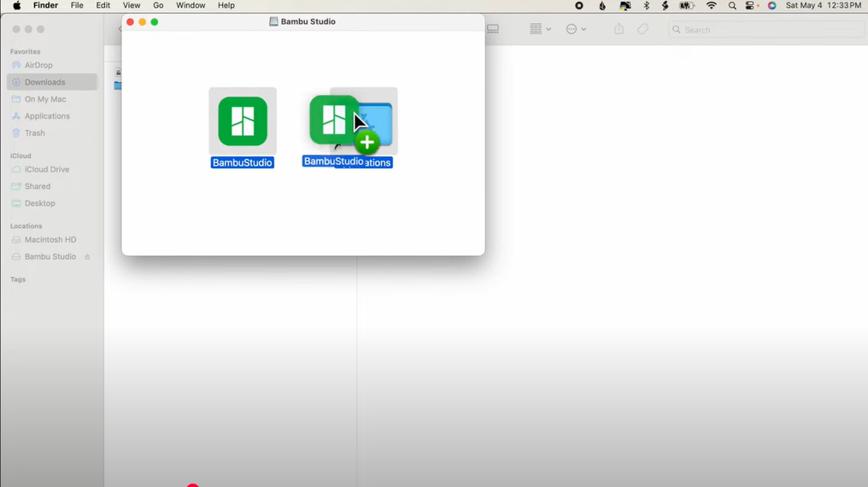
Task: Open iCloud Drive in sidebar
Action: (46, 169)
